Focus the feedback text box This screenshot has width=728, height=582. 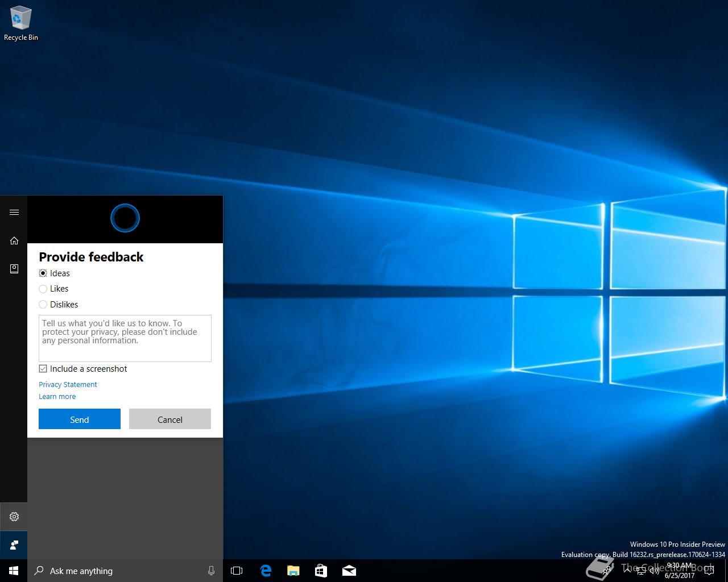125,338
